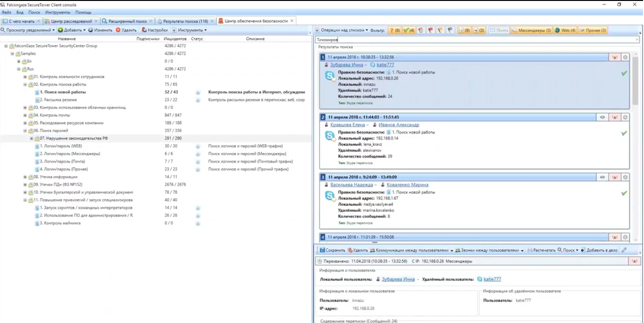Open the Поиск menu in menu bar
Screen dimensions: 644x323
(34, 12)
